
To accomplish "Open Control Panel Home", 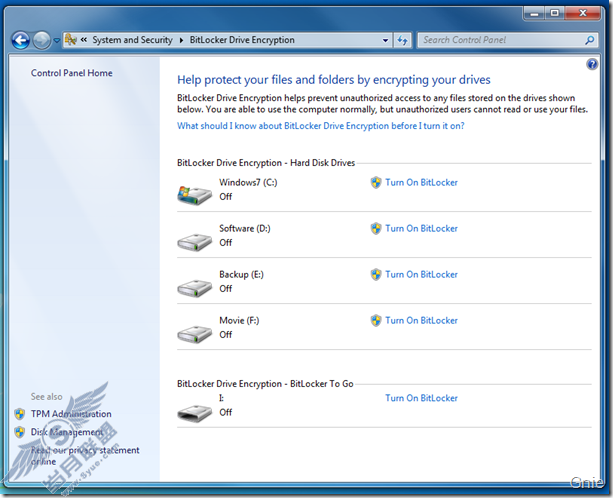I will (x=72, y=73).
